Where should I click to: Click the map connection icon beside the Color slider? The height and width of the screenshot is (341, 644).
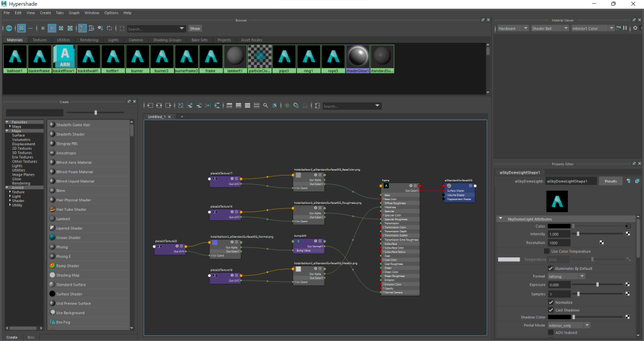click(x=628, y=226)
